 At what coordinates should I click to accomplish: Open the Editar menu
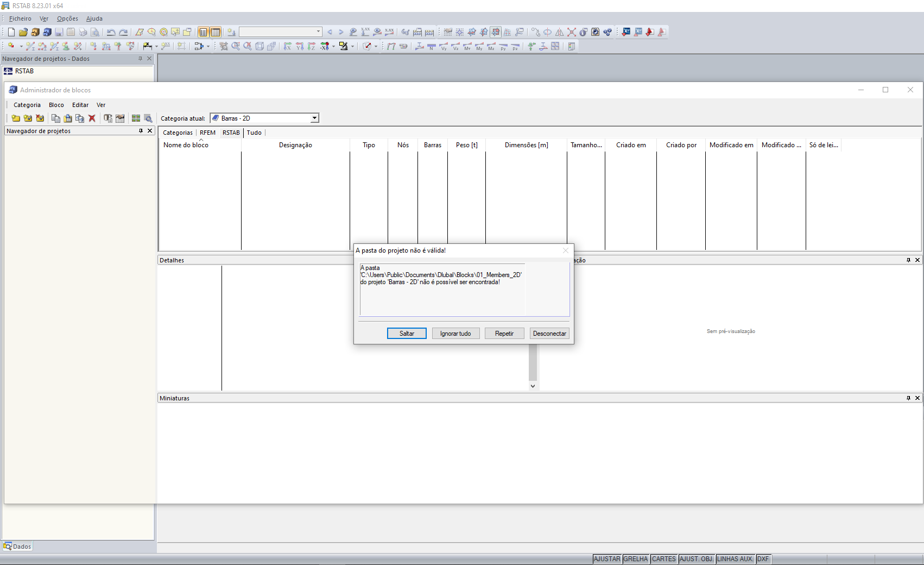pyautogui.click(x=80, y=105)
